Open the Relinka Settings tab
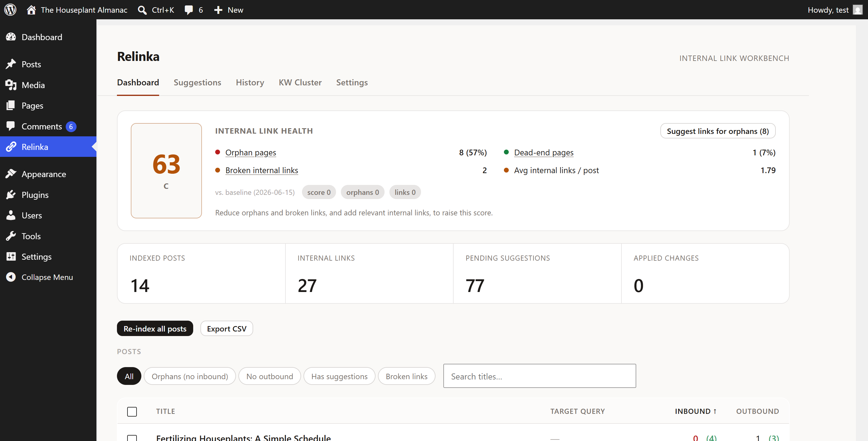Image resolution: width=868 pixels, height=441 pixels. (352, 83)
